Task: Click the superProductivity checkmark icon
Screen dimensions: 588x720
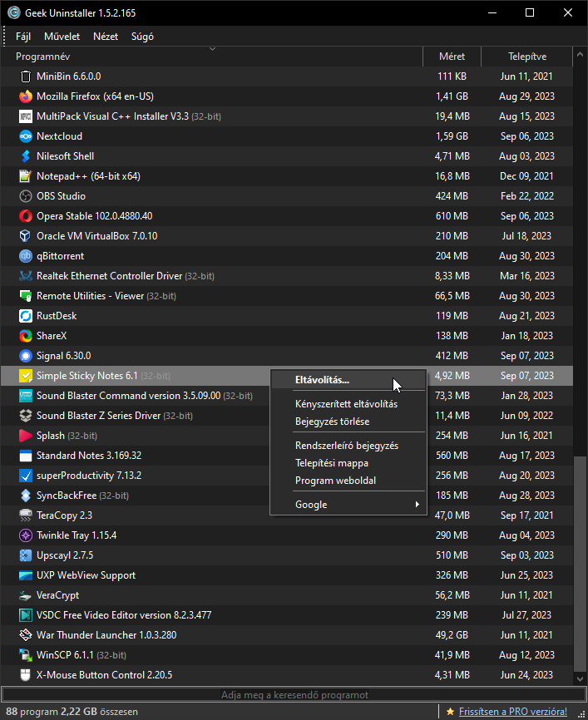Action: 26,476
